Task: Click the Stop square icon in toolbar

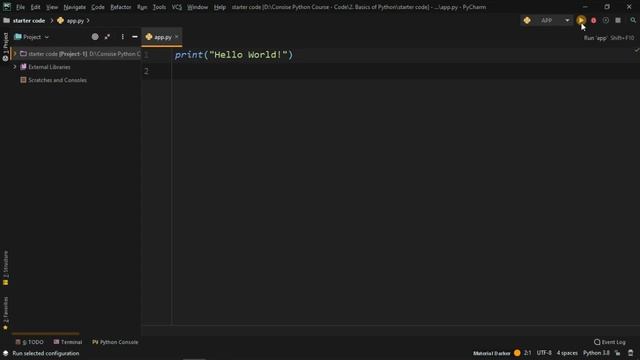Action: 618,20
